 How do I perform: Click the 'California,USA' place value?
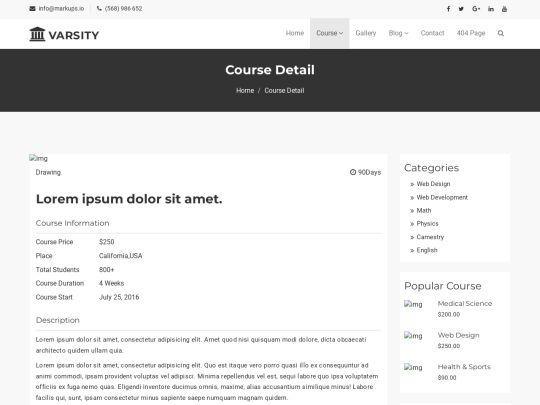click(121, 256)
